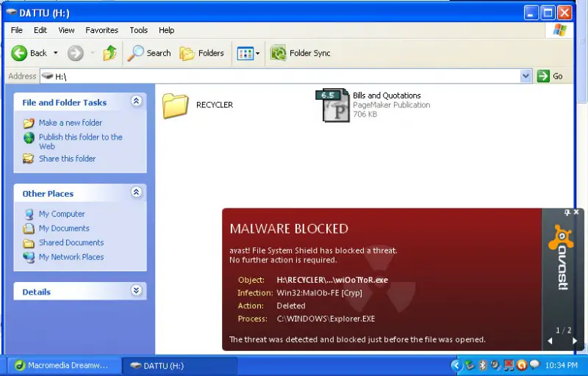588x376 pixels.
Task: Click the address bar field
Action: click(281, 76)
